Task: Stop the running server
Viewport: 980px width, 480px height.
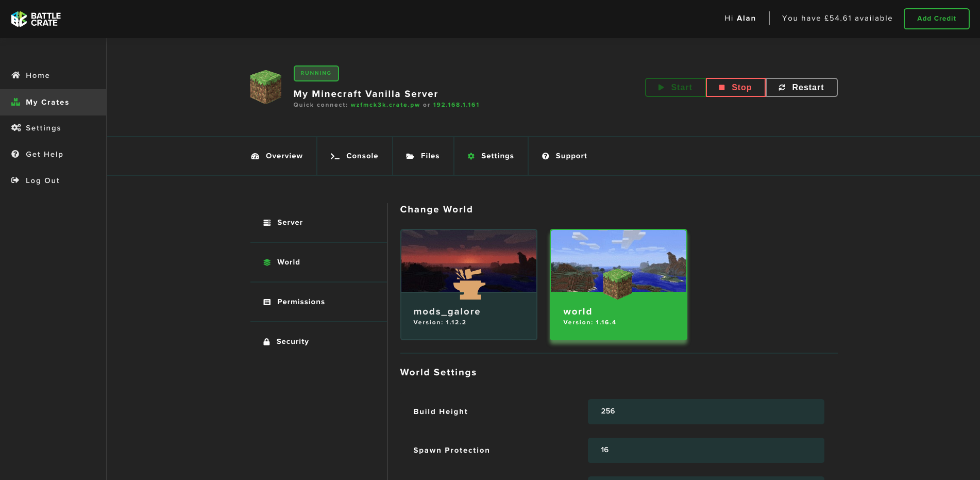Action: [736, 88]
